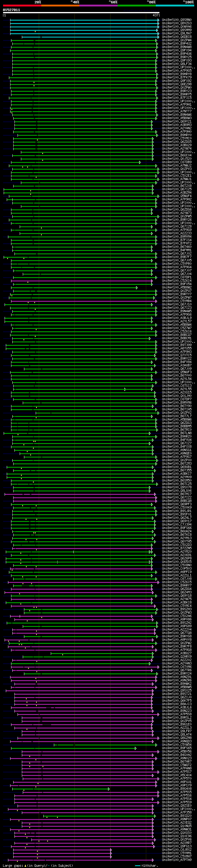Screen dimensions: 197x868
Task: Click the red 20% identity legend segment
Action: (x=22, y=6)
